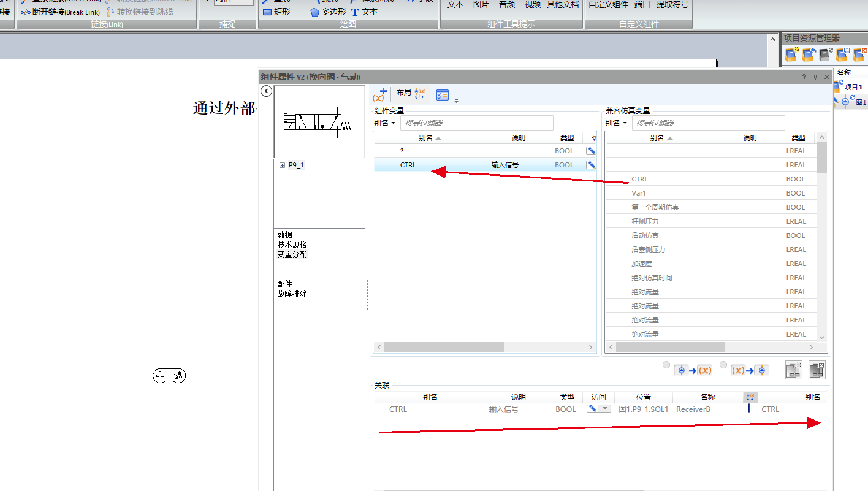The height and width of the screenshot is (491, 868).
Task: Select the 多边形 polygon drawing tool
Action: pos(328,12)
